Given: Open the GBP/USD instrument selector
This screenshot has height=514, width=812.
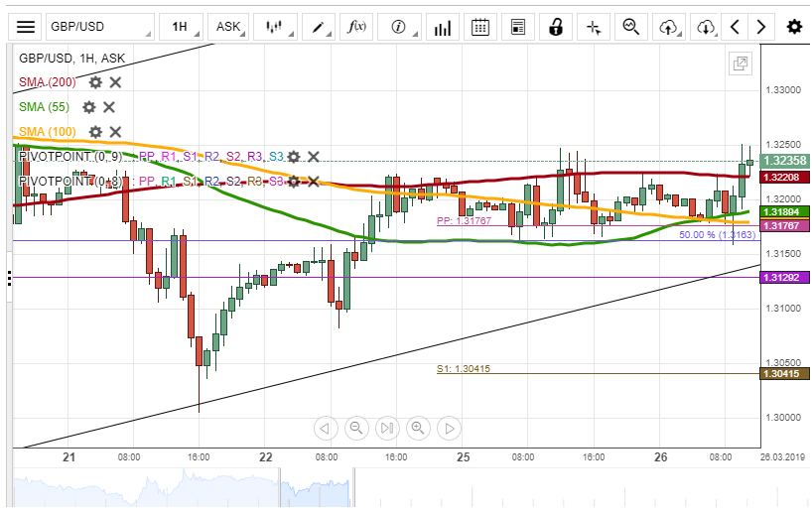Looking at the screenshot, I should click(100, 27).
